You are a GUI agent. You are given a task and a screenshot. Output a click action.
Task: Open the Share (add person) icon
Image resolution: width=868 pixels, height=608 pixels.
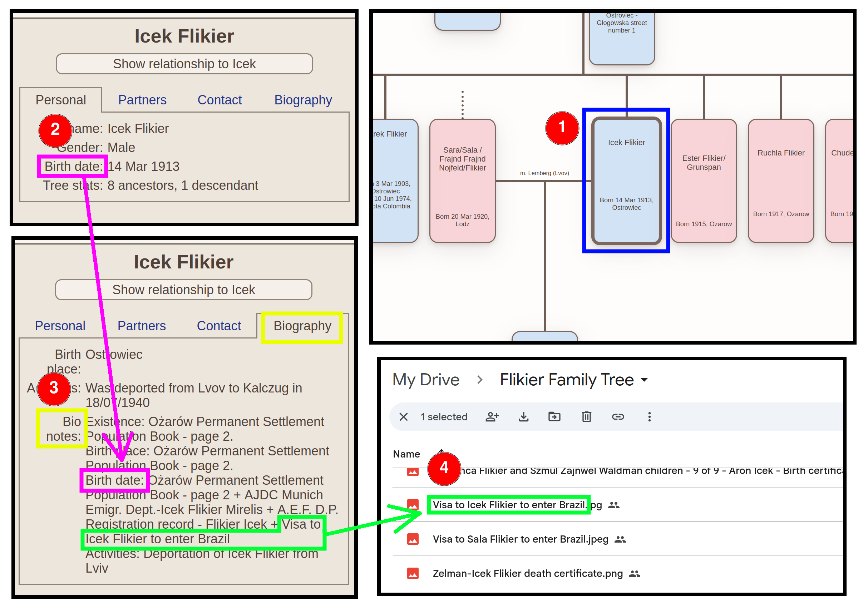click(x=492, y=417)
